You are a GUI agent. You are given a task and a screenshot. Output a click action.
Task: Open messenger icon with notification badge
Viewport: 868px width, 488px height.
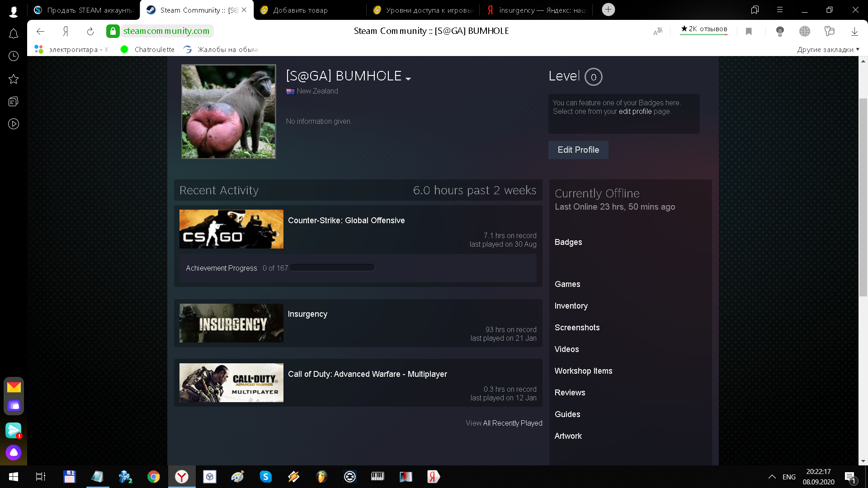tap(14, 430)
